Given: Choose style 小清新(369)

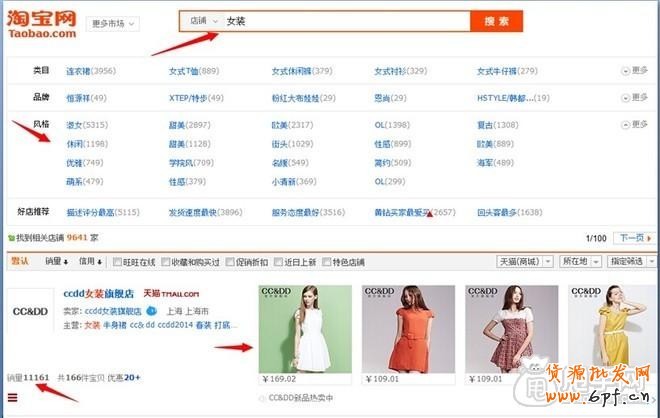Looking at the screenshot, I should 294,181.
